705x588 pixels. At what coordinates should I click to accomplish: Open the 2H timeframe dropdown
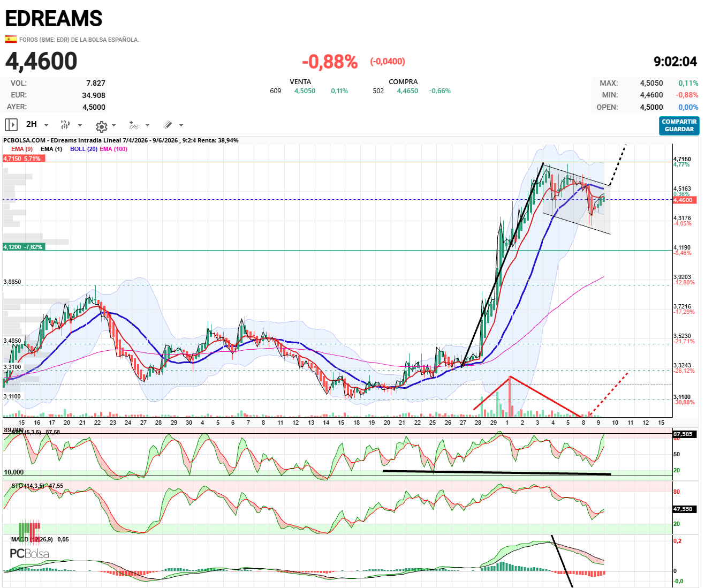click(37, 124)
